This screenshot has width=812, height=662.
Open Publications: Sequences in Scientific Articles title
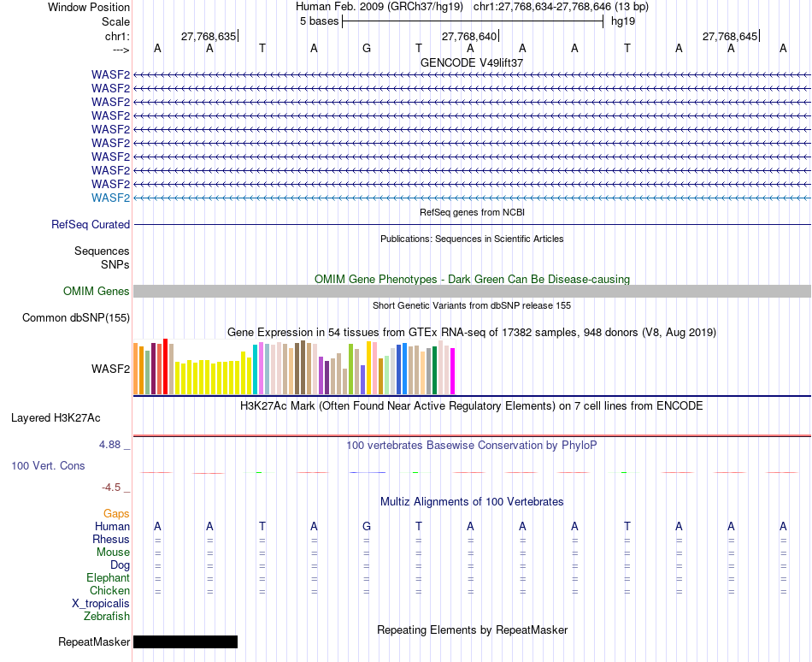(x=472, y=239)
